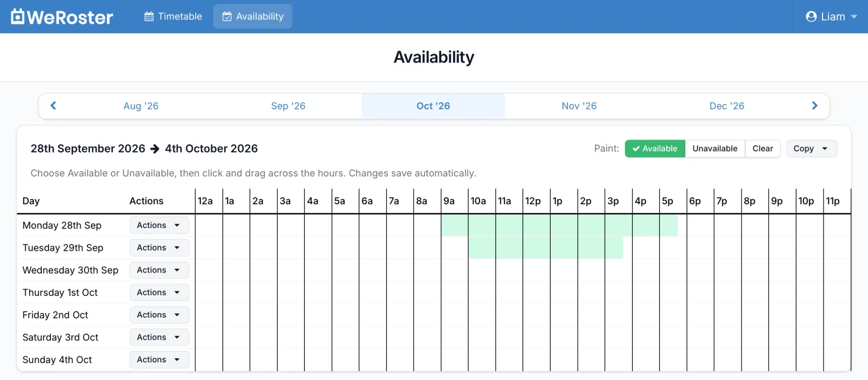Image resolution: width=868 pixels, height=380 pixels.
Task: Go to next months with right chevron
Action: tap(814, 105)
